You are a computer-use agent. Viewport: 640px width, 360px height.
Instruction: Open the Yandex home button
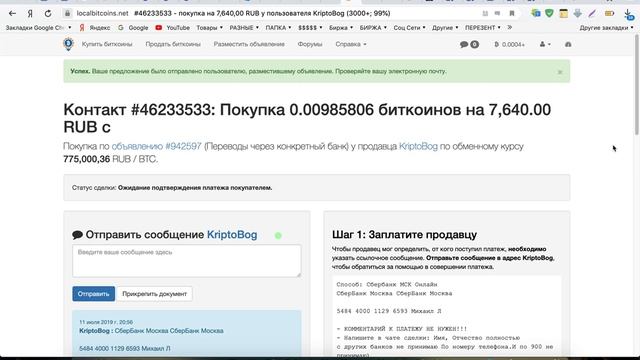pos(30,13)
